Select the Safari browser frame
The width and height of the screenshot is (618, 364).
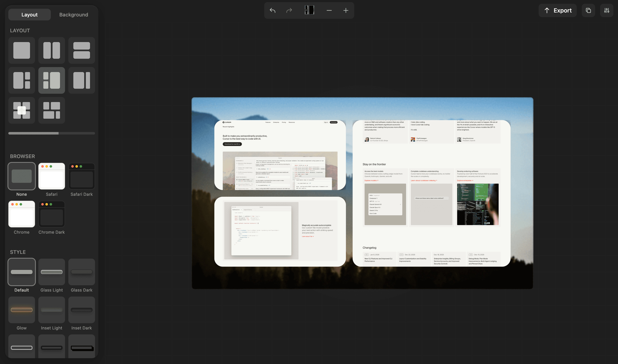pyautogui.click(x=51, y=176)
